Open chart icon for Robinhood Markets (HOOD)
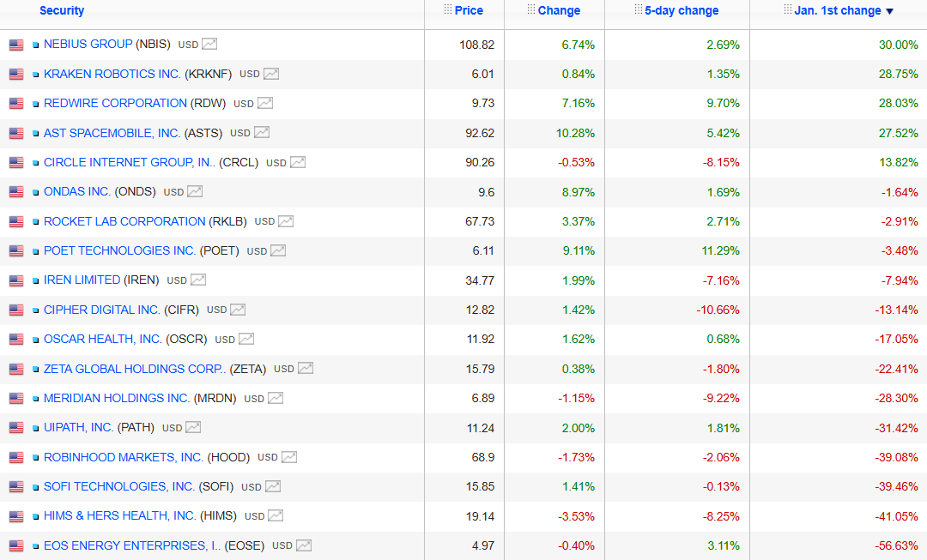Image resolution: width=927 pixels, height=560 pixels. tap(288, 456)
